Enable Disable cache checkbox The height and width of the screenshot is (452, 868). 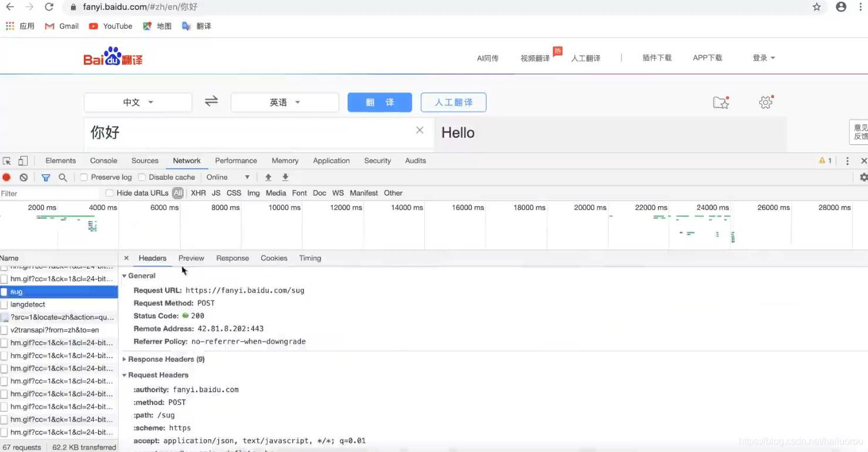tap(141, 177)
